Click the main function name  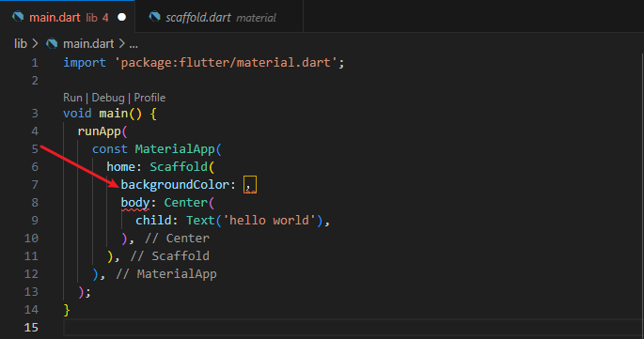coord(114,114)
